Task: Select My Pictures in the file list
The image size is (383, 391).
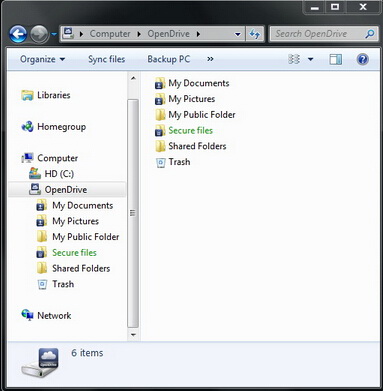Action: 192,99
